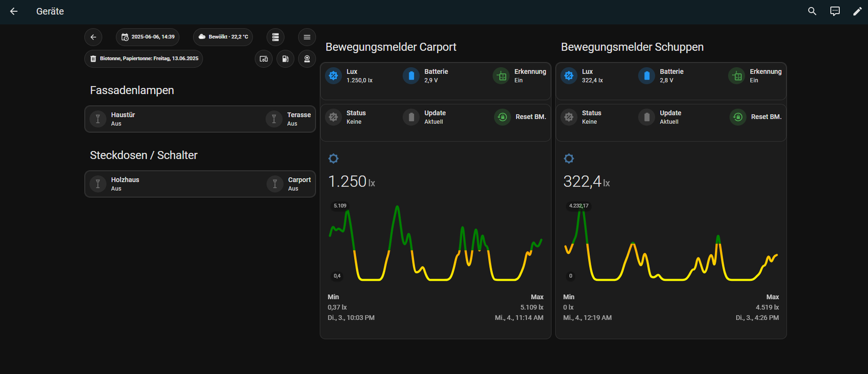Go back using the top-left arrow

coord(14,11)
